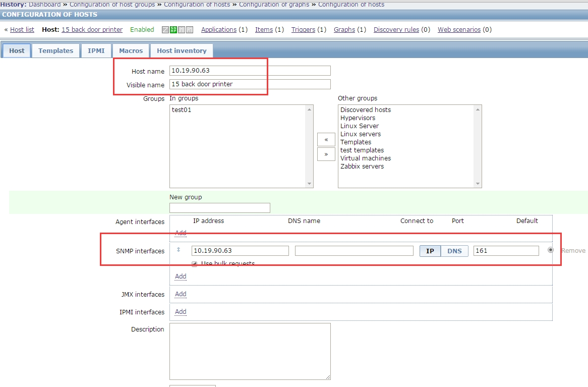Image resolution: width=588 pixels, height=387 pixels.
Task: Open the Host inventory tab
Action: (182, 50)
